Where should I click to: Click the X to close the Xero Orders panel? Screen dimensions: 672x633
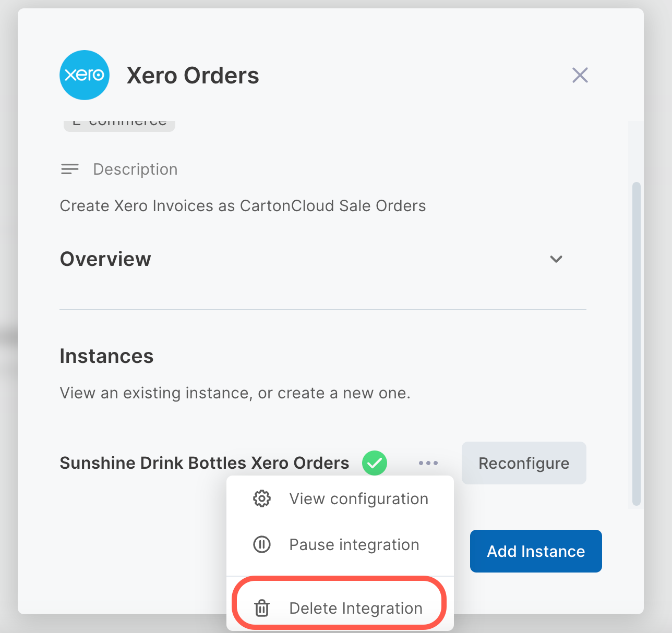coord(580,75)
